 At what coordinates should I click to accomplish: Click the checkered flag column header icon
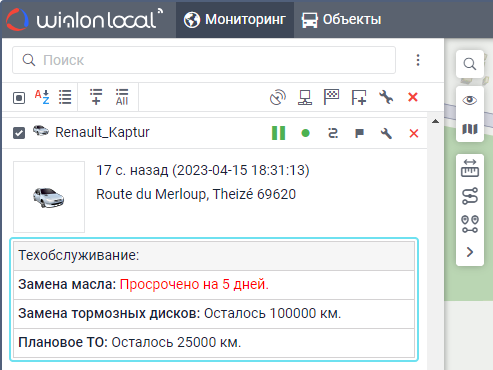(x=331, y=97)
